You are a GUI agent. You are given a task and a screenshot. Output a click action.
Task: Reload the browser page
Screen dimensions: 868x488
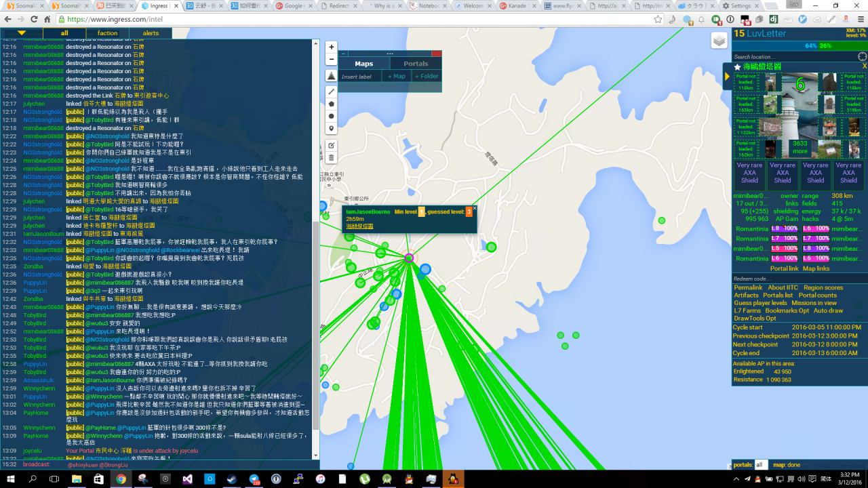(33, 20)
